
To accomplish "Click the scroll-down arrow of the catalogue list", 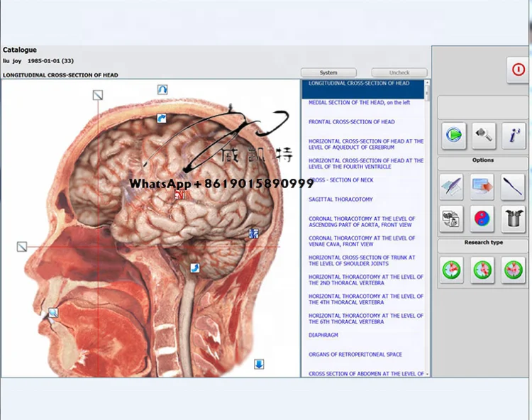I will [x=427, y=374].
